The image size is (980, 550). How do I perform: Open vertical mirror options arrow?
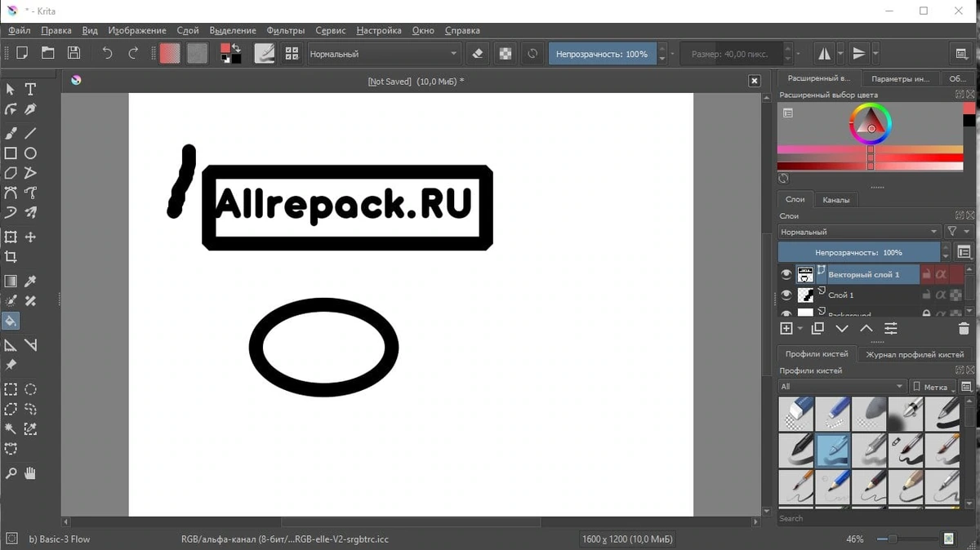coord(875,54)
